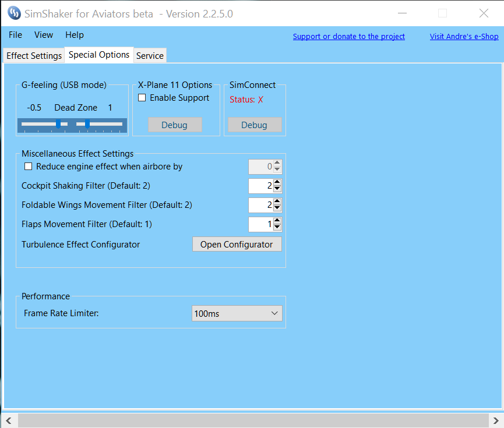The width and height of the screenshot is (504, 428).
Task: Click the Flaps Movement Filter input field
Action: pos(261,224)
